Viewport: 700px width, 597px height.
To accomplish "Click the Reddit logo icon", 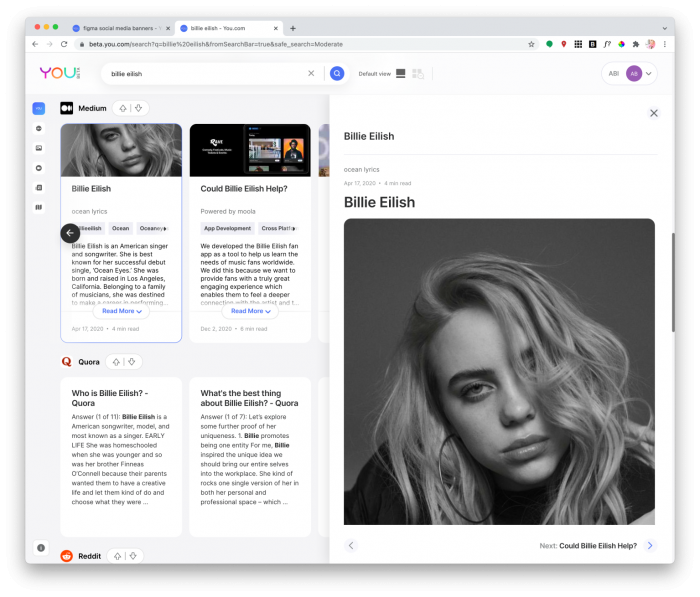I will (x=67, y=556).
